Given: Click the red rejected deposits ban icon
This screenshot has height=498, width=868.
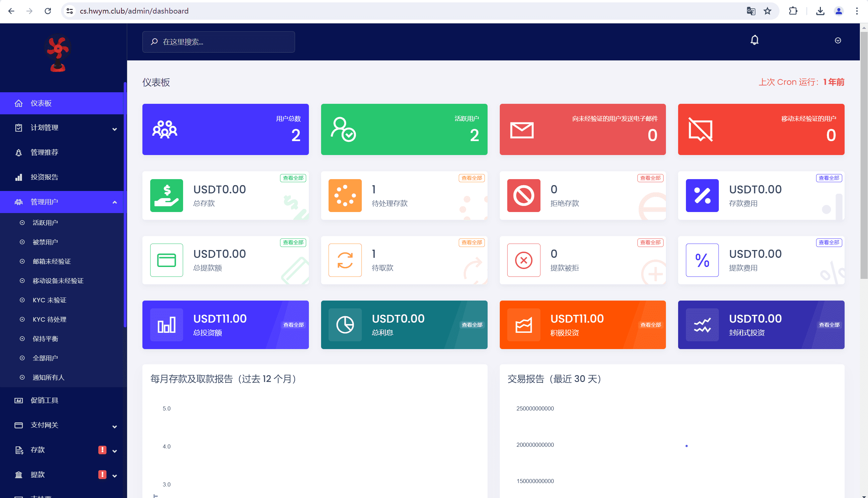Looking at the screenshot, I should click(524, 195).
